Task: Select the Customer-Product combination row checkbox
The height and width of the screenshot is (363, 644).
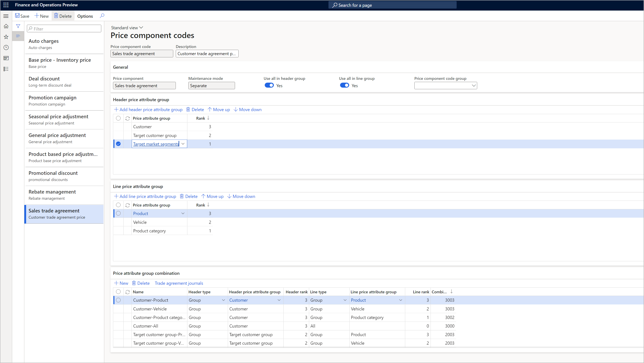Action: (118, 300)
